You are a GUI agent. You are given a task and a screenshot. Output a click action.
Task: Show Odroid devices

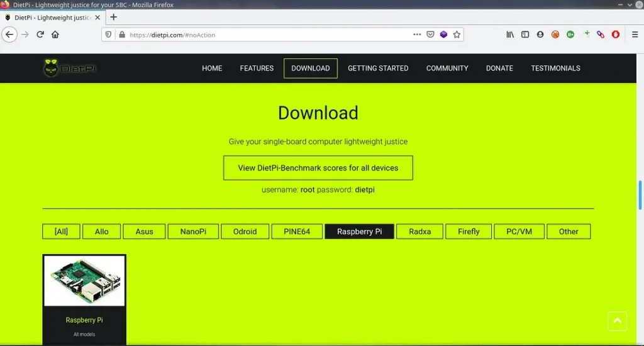(245, 232)
